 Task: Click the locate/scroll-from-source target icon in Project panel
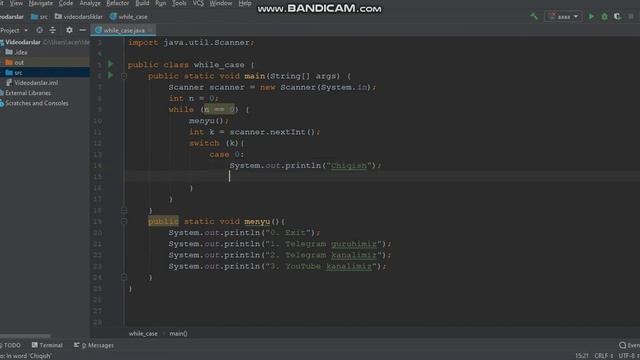39,30
